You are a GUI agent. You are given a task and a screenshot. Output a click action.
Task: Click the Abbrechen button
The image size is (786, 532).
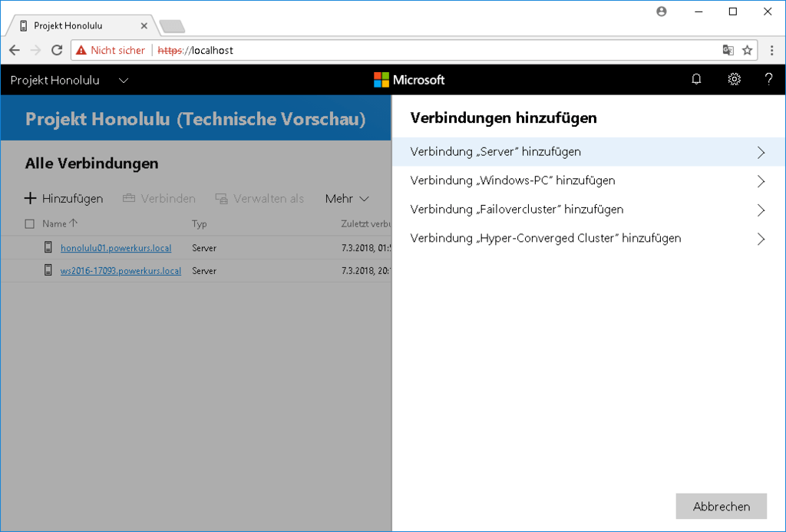pos(721,507)
